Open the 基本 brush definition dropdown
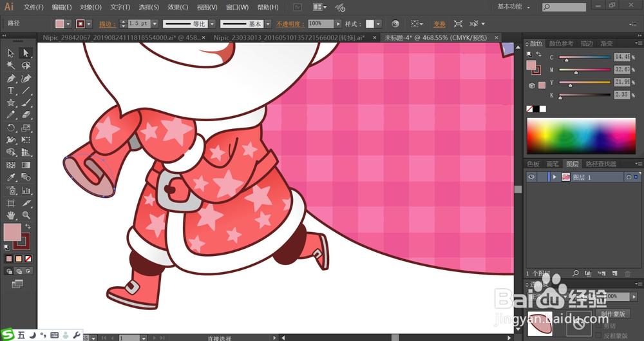The width and height of the screenshot is (644, 341). pyautogui.click(x=268, y=24)
